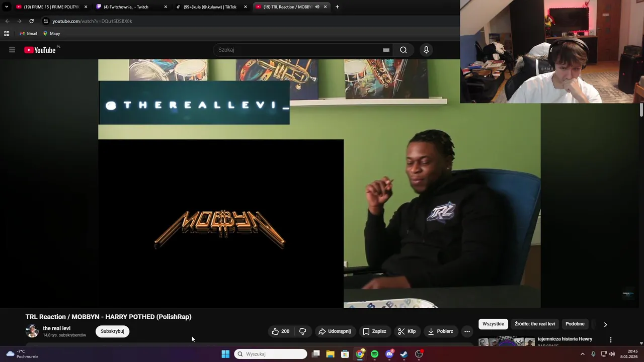Open Spotify from the taskbar
Image resolution: width=644 pixels, height=362 pixels.
374,354
